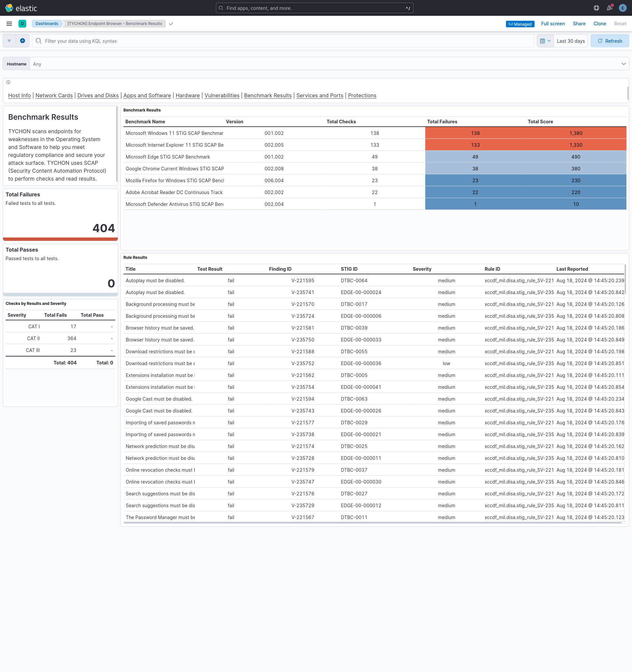Expand the dashboard title chevron
This screenshot has height=672, width=632.
[x=171, y=24]
